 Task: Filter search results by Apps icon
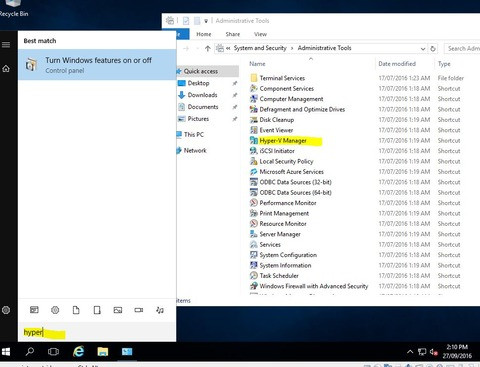[x=34, y=310]
